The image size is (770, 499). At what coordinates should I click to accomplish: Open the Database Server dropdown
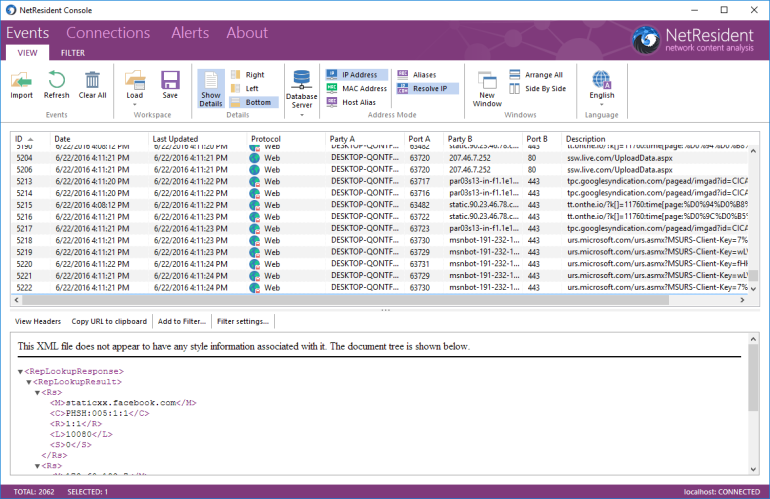(302, 93)
